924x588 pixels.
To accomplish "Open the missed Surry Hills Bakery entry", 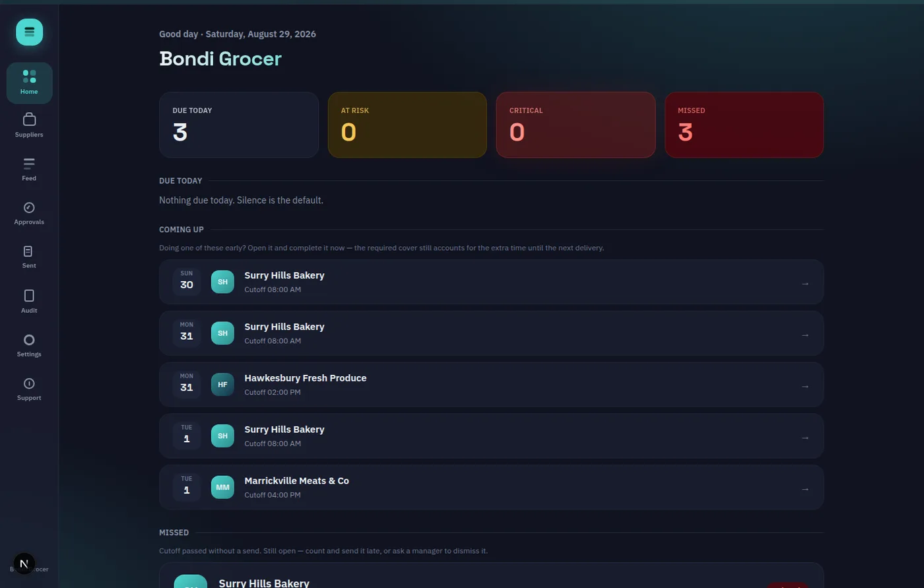I will click(x=491, y=575).
